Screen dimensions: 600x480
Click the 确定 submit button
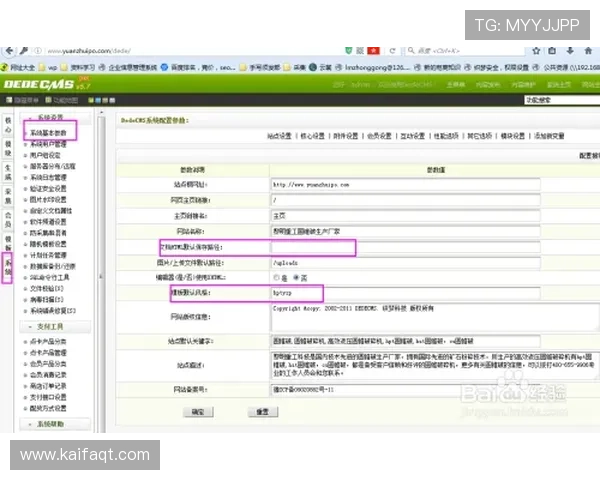(x=198, y=412)
